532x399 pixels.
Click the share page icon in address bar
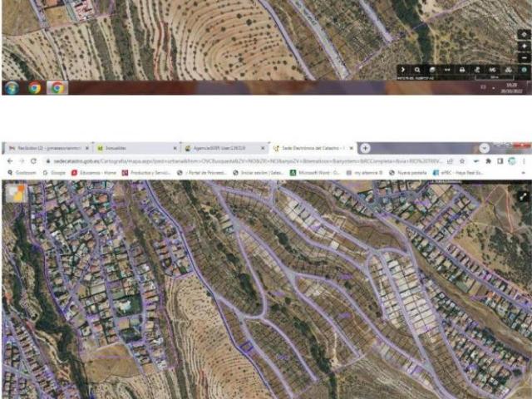click(451, 161)
